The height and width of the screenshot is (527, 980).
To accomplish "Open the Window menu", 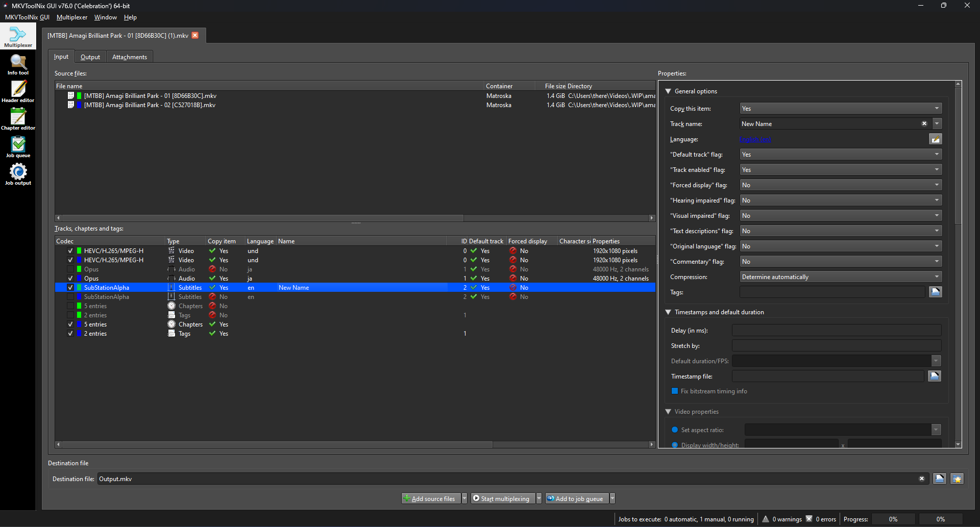I will [106, 17].
